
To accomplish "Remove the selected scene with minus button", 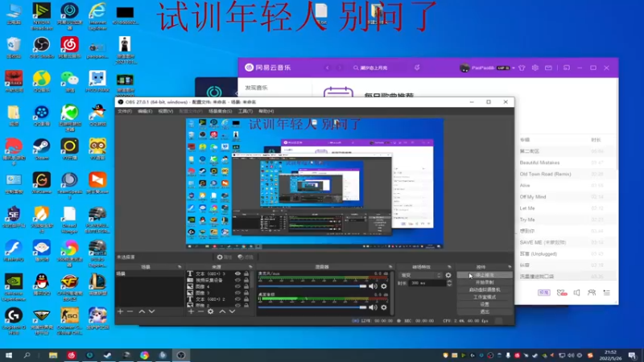I will tap(130, 311).
